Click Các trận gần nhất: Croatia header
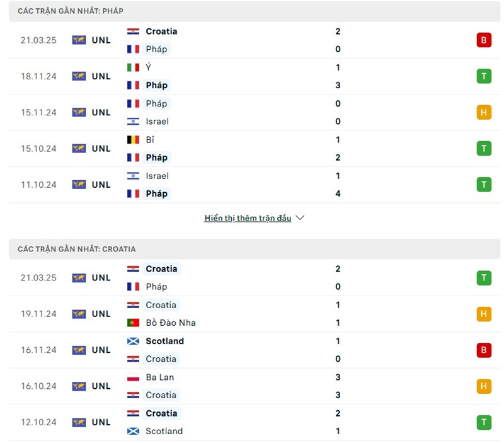The height and width of the screenshot is (443, 504). pyautogui.click(x=77, y=249)
